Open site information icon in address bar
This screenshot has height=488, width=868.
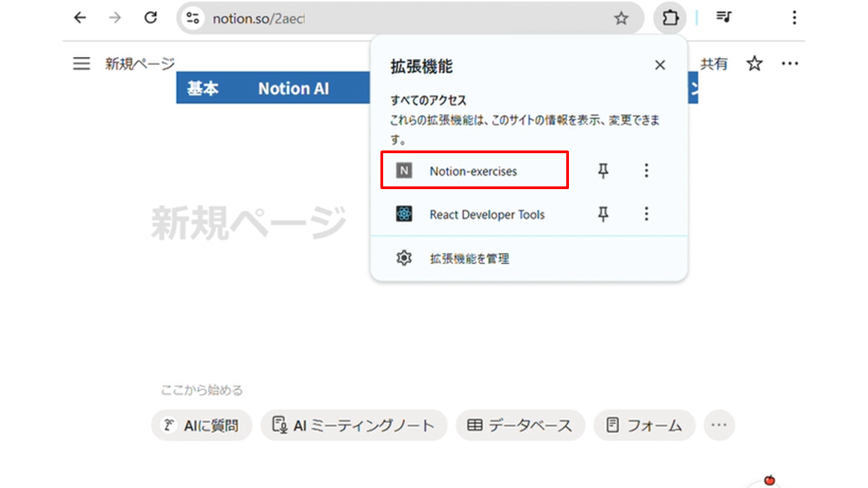click(193, 18)
